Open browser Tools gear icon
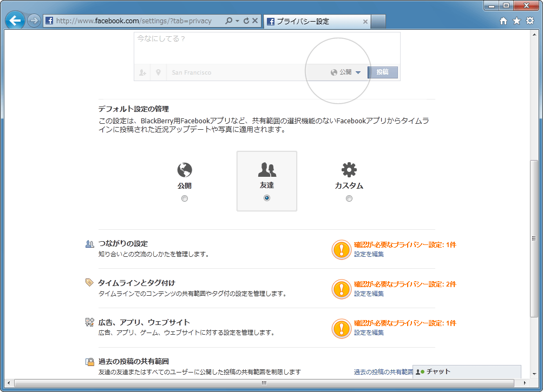 click(530, 21)
